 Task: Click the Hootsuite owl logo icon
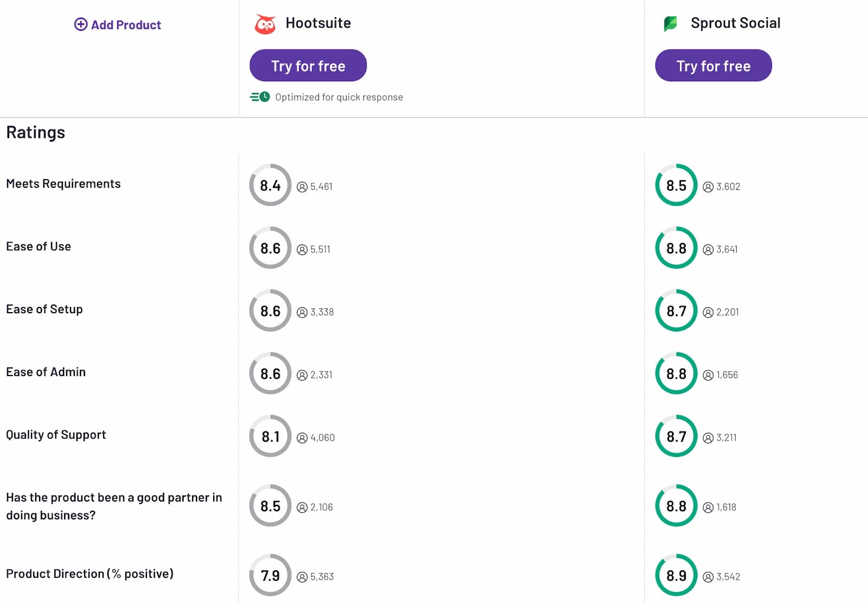pyautogui.click(x=265, y=24)
